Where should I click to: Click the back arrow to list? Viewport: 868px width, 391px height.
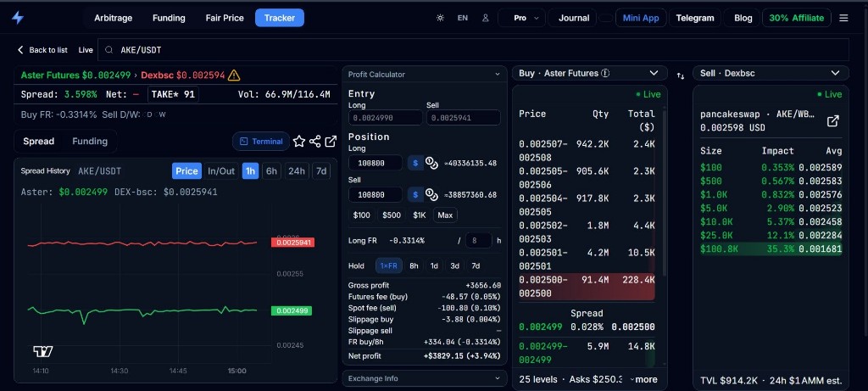point(20,50)
